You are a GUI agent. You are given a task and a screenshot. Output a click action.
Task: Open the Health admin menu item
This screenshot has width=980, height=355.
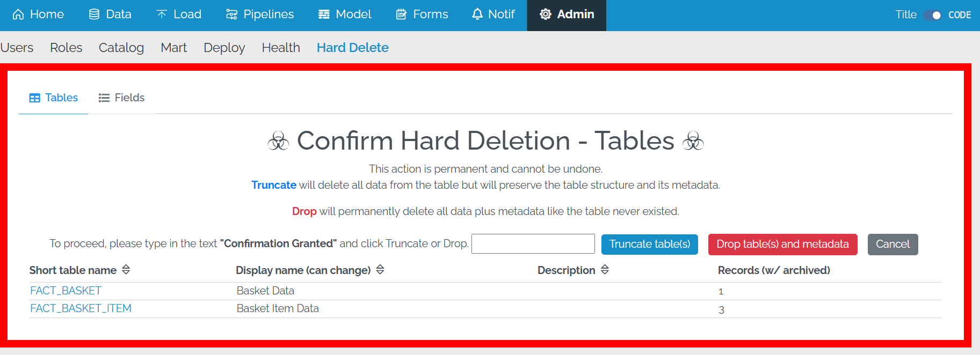tap(280, 48)
